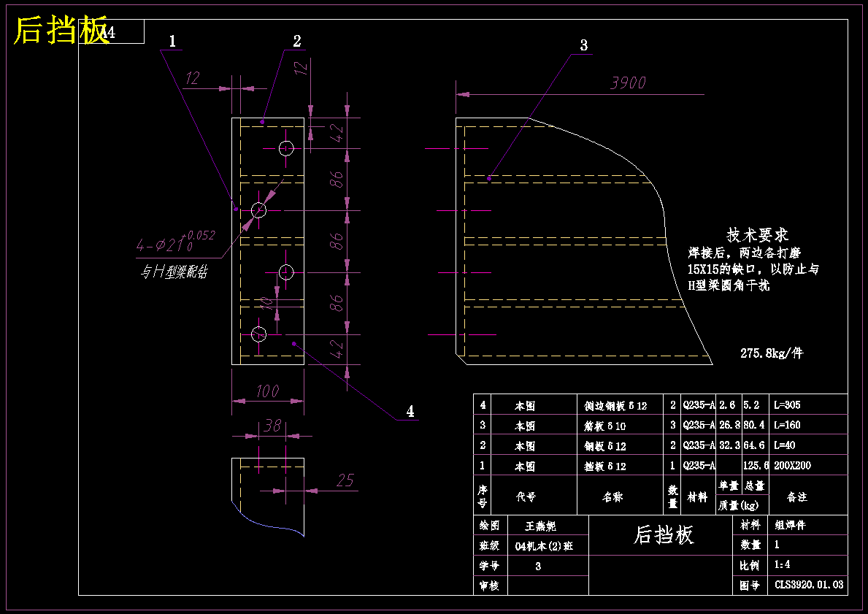Click the 组焊件 material value
The image size is (868, 614).
[x=791, y=525]
